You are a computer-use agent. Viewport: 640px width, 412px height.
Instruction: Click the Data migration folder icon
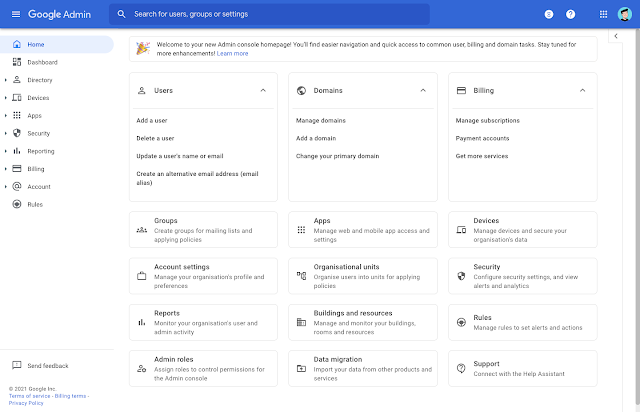coord(301,368)
